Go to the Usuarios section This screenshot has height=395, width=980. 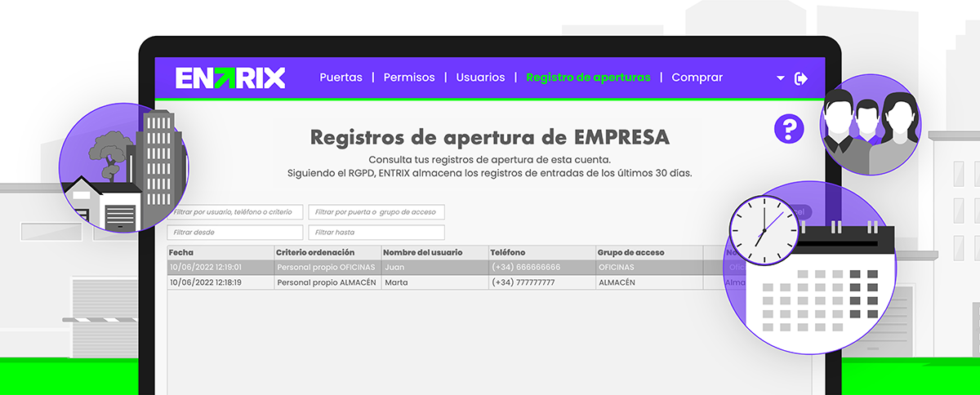(480, 78)
